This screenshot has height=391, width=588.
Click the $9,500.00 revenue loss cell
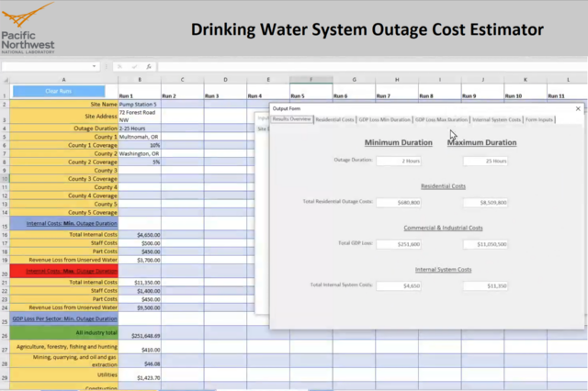140,307
